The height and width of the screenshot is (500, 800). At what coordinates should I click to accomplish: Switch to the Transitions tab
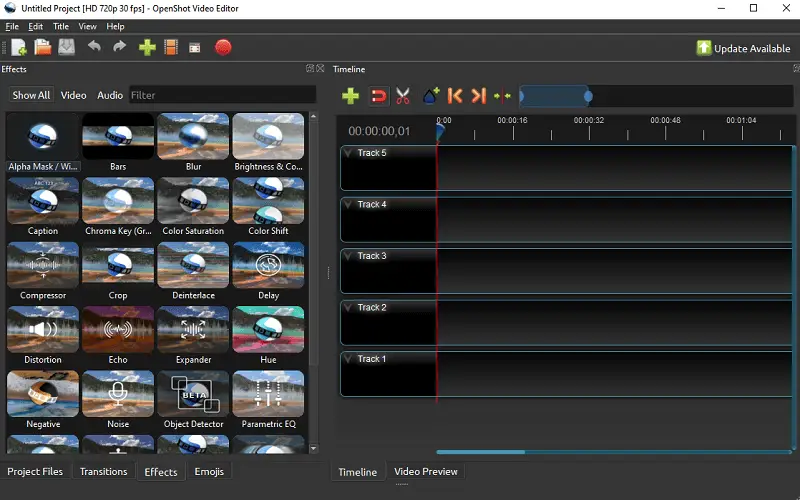[104, 471]
